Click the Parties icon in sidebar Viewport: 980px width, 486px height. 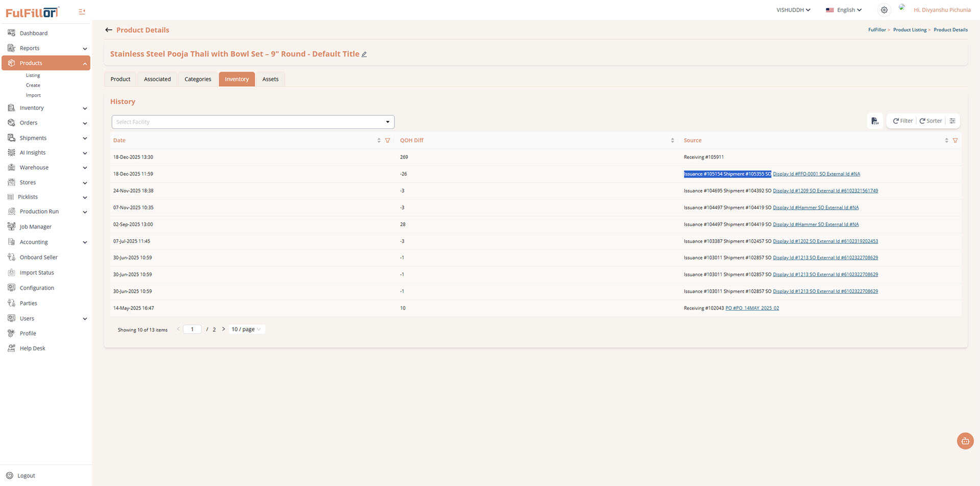(x=11, y=303)
